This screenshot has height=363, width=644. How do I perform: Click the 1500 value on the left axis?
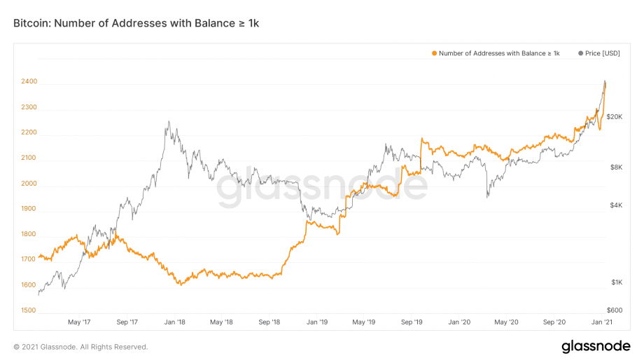click(28, 310)
